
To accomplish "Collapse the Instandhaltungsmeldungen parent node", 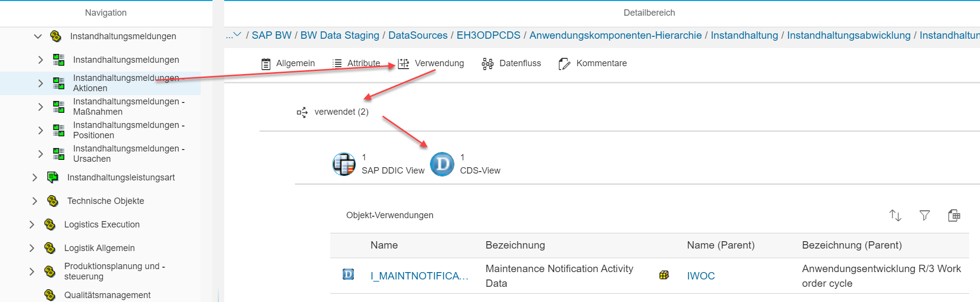I will 38,36.
